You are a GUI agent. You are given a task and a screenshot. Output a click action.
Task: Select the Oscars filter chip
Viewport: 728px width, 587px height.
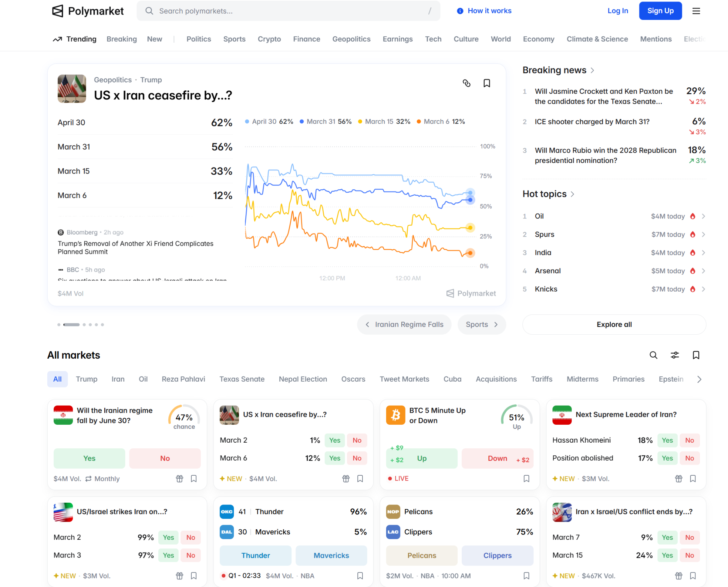click(353, 379)
